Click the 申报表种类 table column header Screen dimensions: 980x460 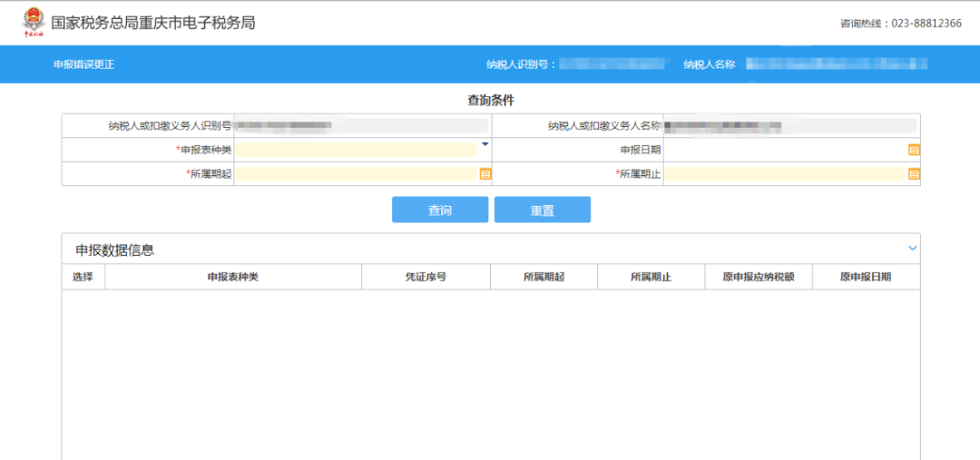tap(233, 277)
